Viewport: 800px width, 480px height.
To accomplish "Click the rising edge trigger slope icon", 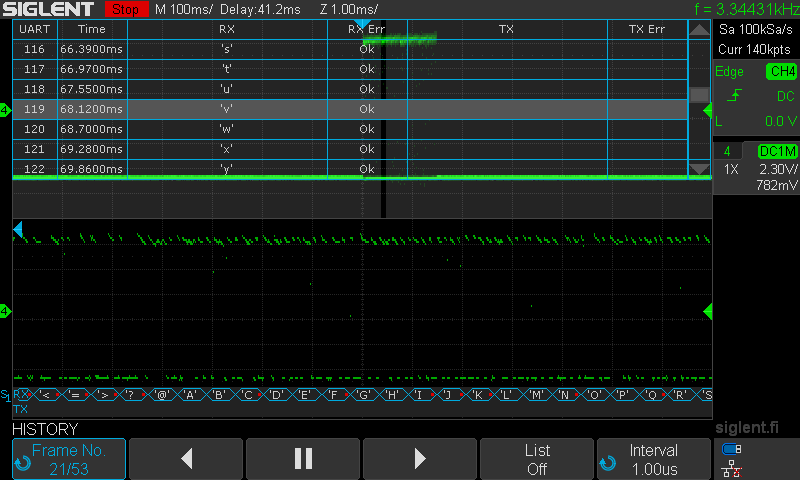I will pyautogui.click(x=734, y=95).
